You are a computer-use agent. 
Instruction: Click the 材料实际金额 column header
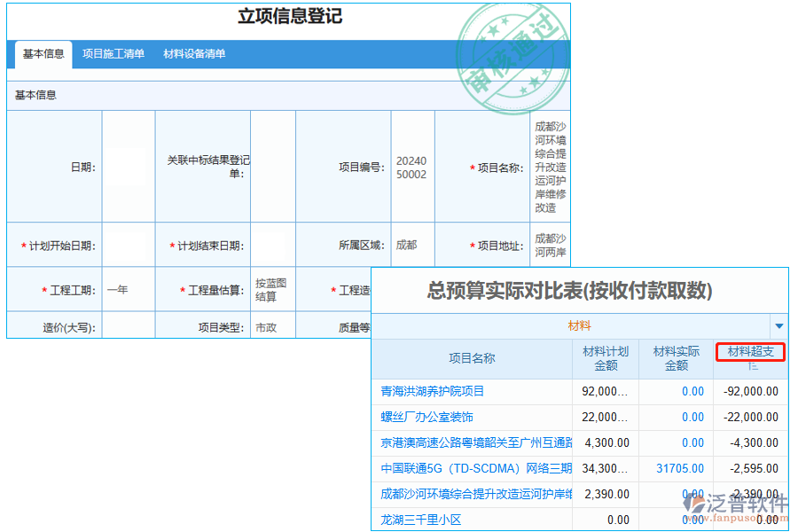(674, 359)
